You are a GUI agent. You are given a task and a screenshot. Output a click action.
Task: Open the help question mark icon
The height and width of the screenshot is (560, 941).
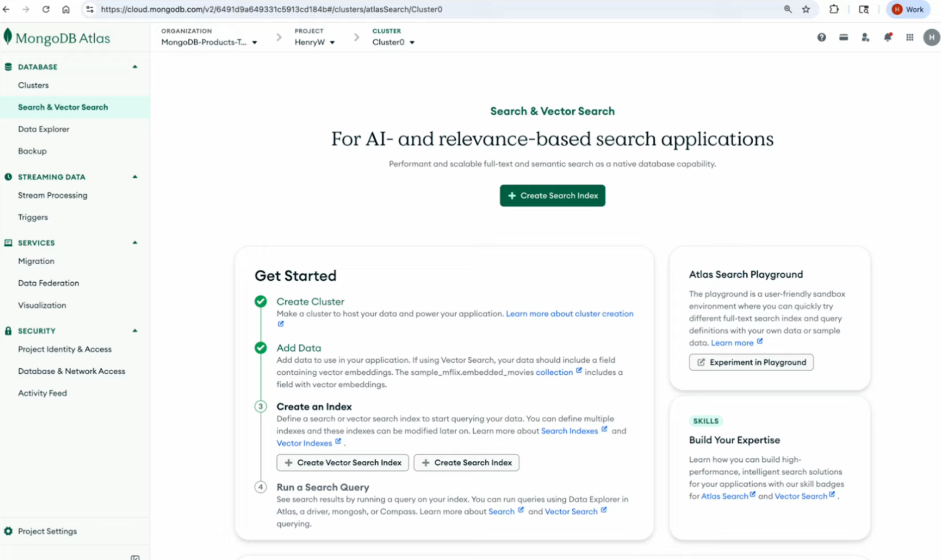pyautogui.click(x=822, y=38)
